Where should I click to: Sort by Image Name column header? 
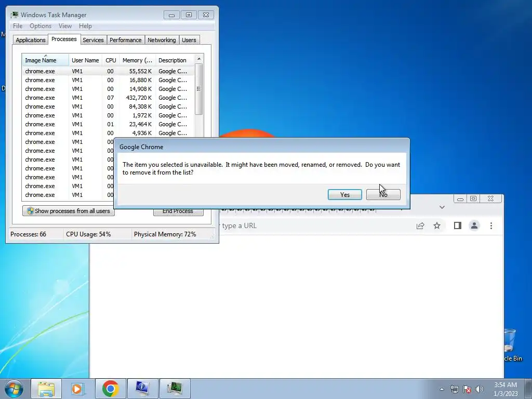pos(46,60)
